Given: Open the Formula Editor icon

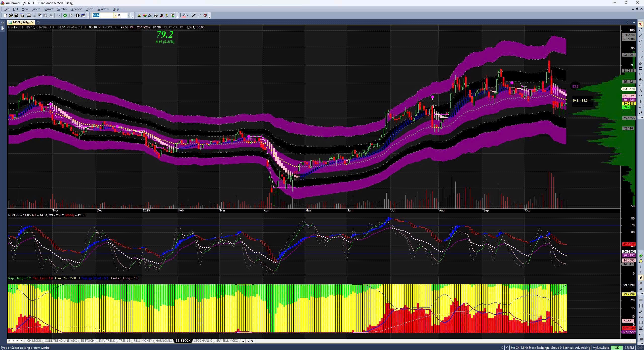Looking at the screenshot, I should click(x=156, y=16).
